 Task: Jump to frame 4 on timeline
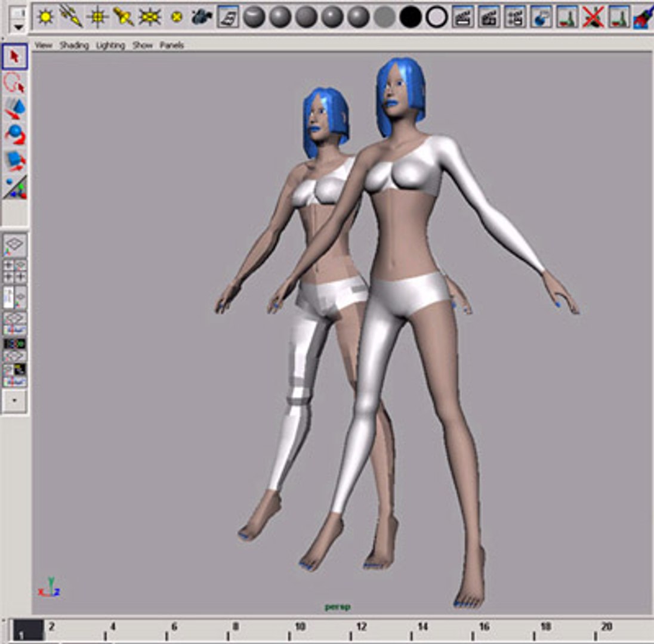tap(112, 627)
